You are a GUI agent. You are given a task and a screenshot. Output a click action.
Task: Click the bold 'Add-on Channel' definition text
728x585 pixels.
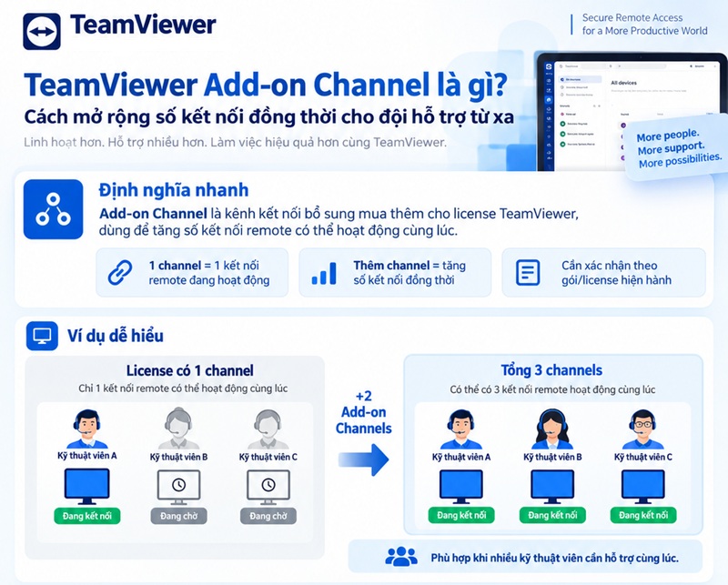click(x=153, y=214)
